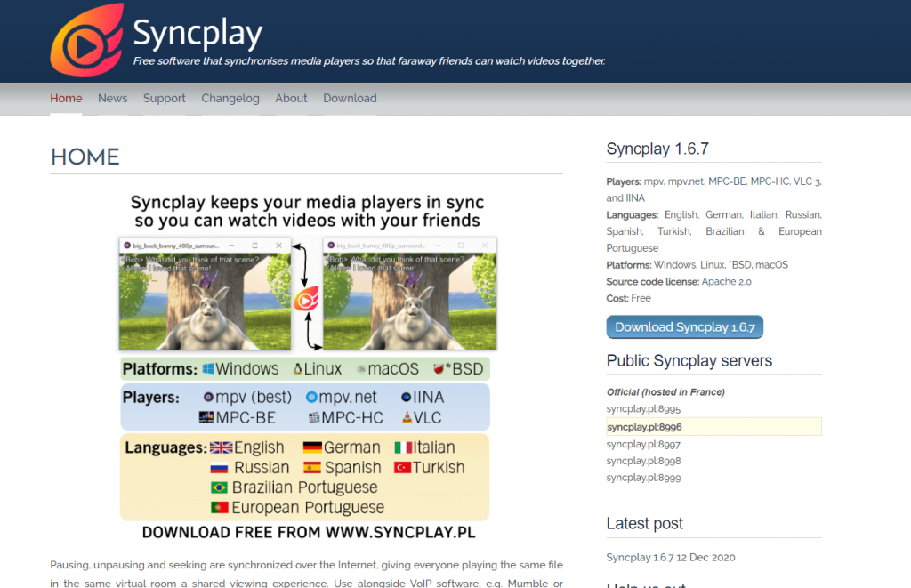911x588 pixels.
Task: Click the IINA player icon
Action: pyautogui.click(x=406, y=398)
